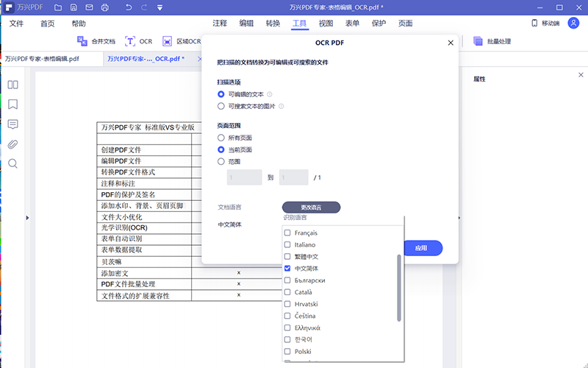This screenshot has width=588, height=368.
Task: Open the search magnifier icon in sidebar
Action: [x=12, y=163]
